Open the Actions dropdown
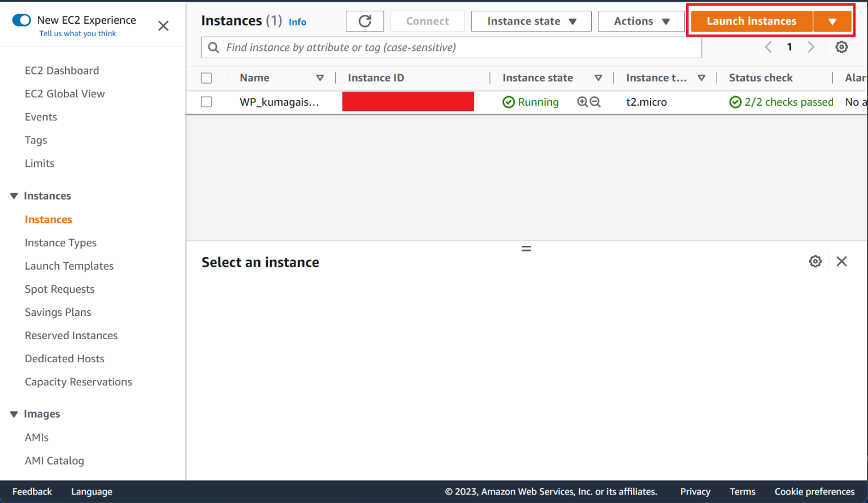Viewport: 868px width, 503px height. click(641, 21)
